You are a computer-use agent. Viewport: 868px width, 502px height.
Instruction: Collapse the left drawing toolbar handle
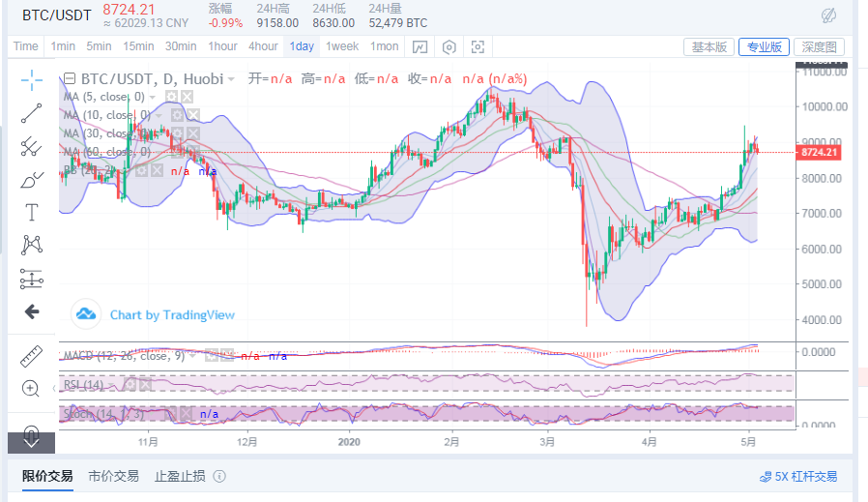[54, 389]
